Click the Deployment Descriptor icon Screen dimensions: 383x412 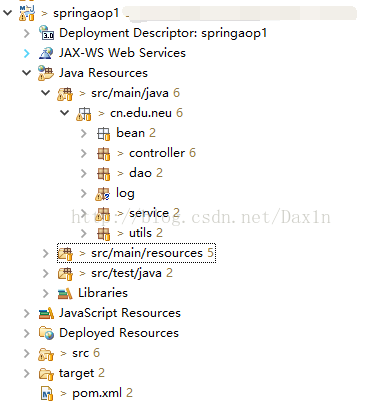click(x=46, y=33)
